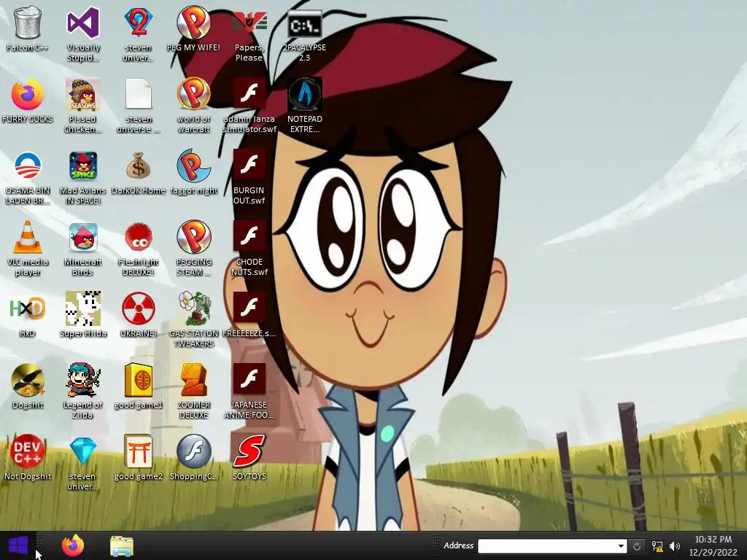This screenshot has width=747, height=560.
Task: Open the network status tray icon
Action: pos(657,546)
